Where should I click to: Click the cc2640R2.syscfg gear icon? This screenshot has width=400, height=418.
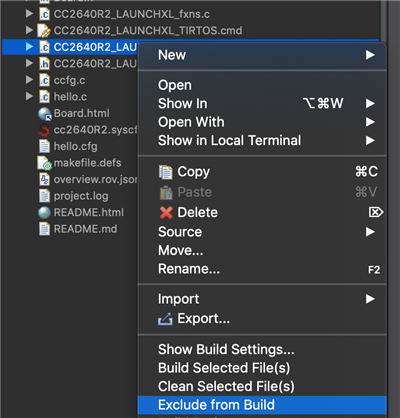tap(44, 130)
